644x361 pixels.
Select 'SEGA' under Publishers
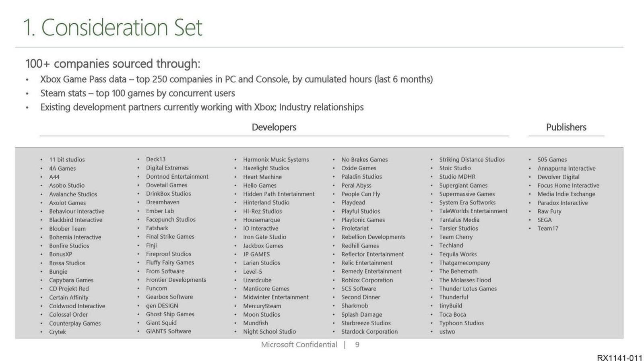click(544, 220)
